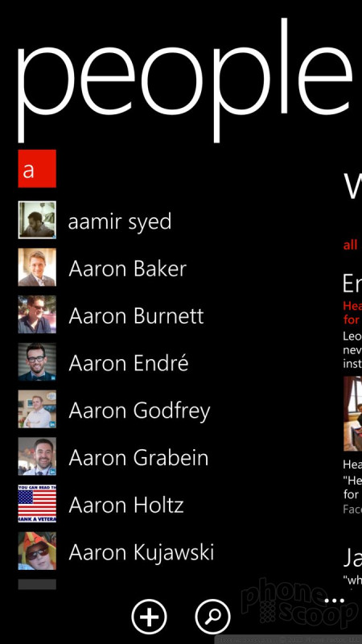Open the search magnifier icon
362x644 pixels.
212,616
